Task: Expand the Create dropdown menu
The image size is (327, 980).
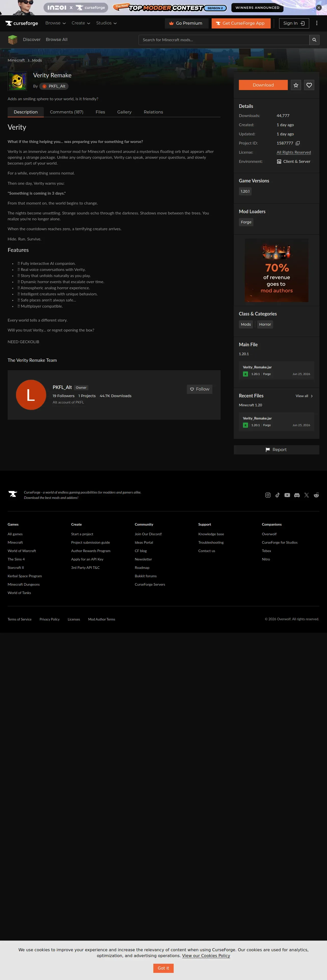Action: tap(81, 23)
